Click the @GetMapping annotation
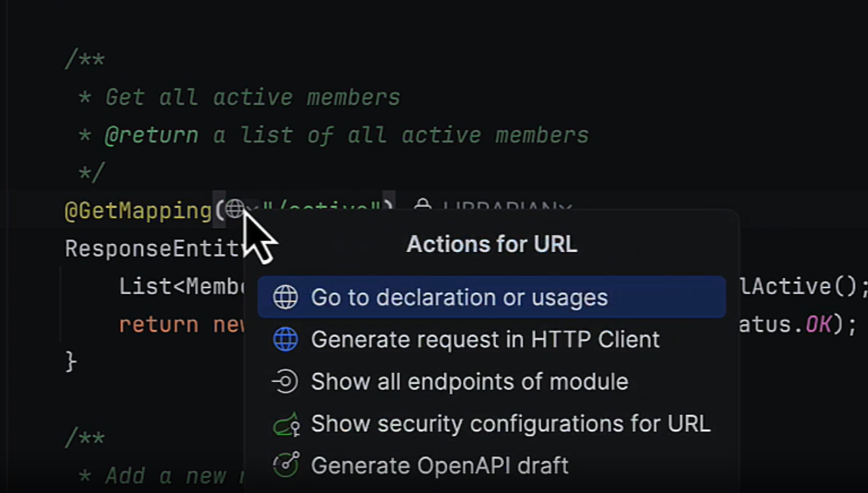The width and height of the screenshot is (868, 493). click(138, 210)
